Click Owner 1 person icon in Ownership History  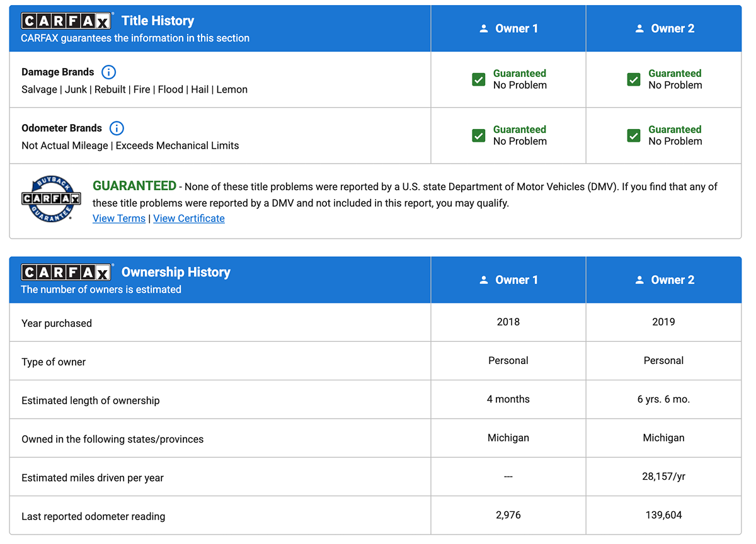[484, 280]
